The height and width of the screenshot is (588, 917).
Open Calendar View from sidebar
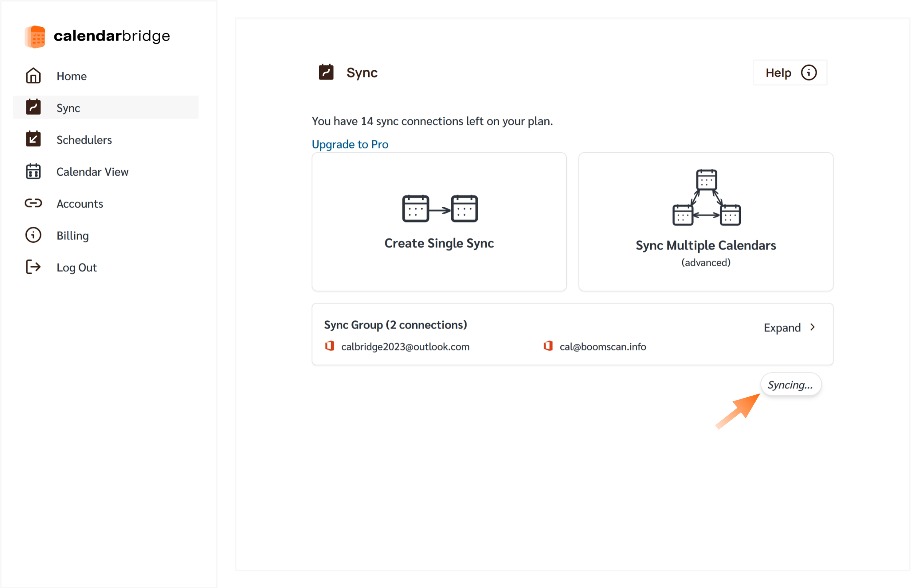(106, 172)
